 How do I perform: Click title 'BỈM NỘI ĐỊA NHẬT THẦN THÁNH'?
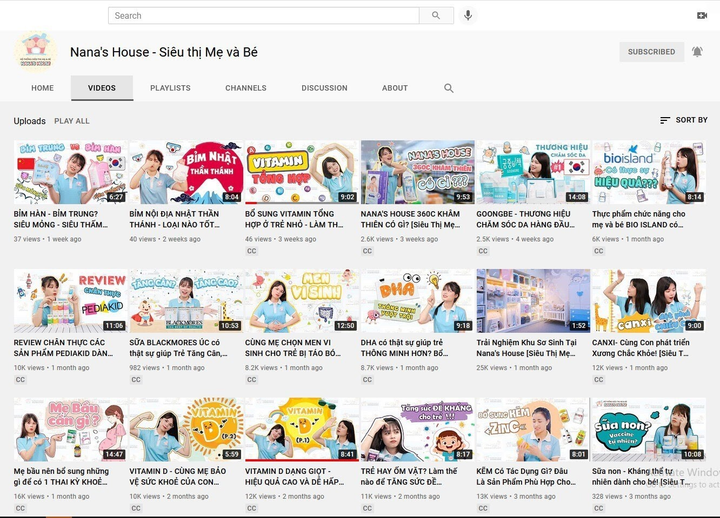point(174,219)
